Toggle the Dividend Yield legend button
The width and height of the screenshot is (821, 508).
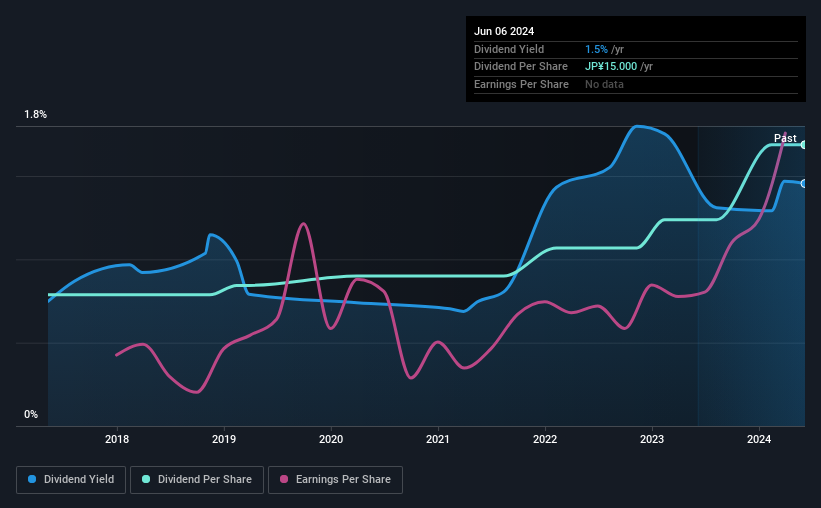click(x=71, y=480)
